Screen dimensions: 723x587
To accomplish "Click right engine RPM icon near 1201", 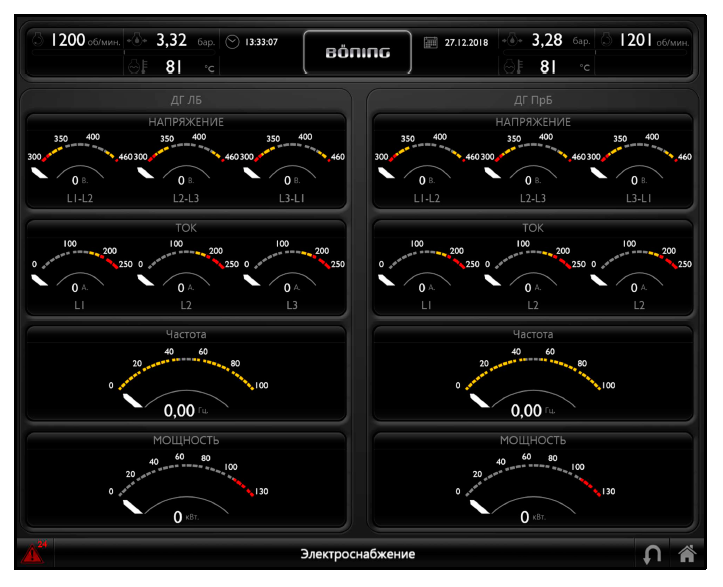I will coord(607,41).
